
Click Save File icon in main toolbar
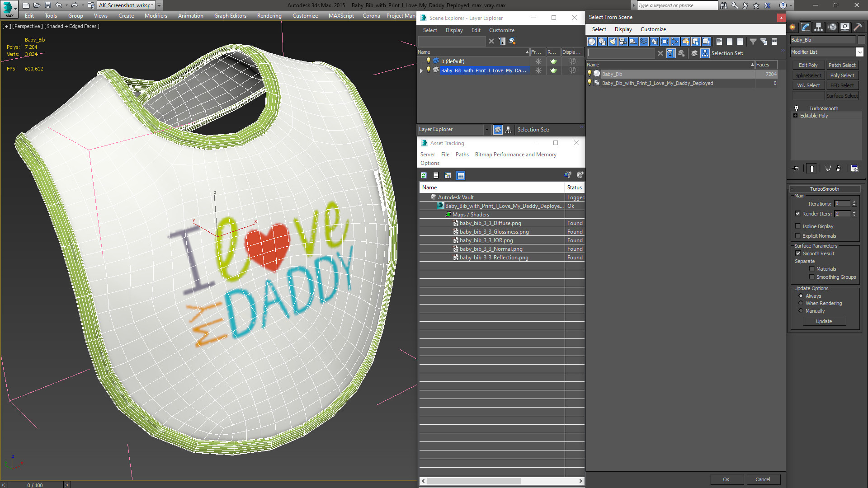[47, 5]
